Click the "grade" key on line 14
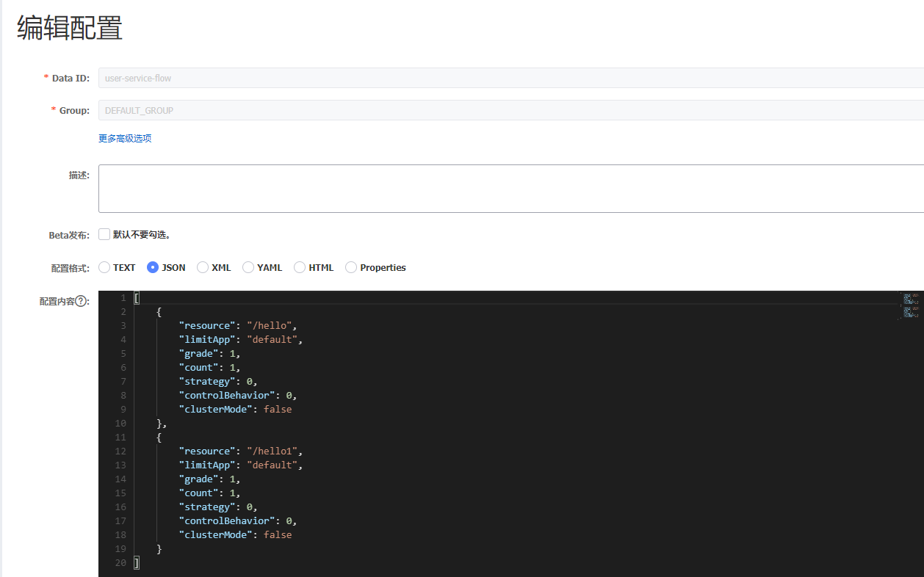The width and height of the screenshot is (924, 577). pyautogui.click(x=199, y=479)
